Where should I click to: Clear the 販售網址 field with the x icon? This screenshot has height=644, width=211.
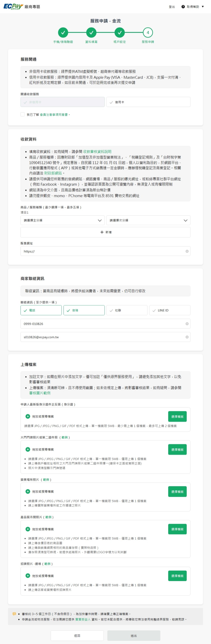point(187,251)
